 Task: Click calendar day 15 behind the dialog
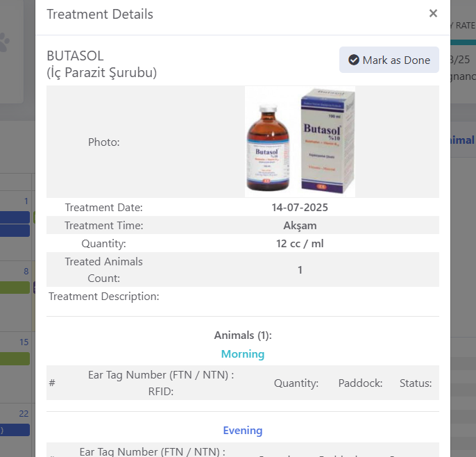pyautogui.click(x=24, y=342)
